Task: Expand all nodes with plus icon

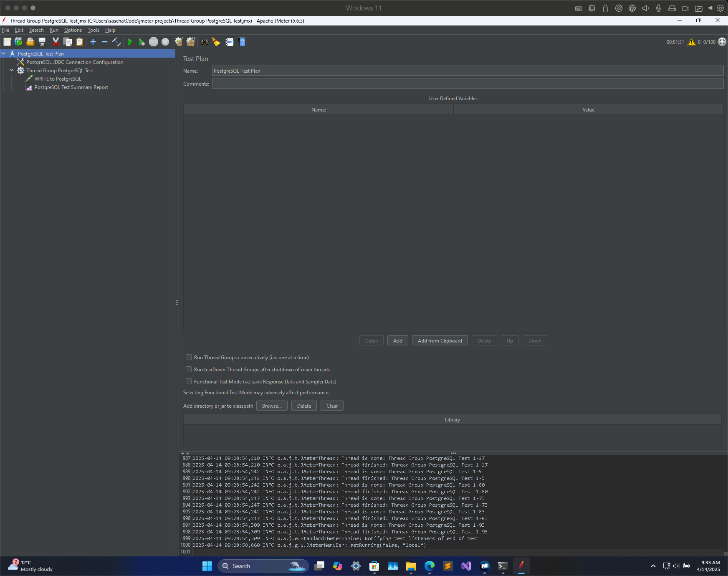Action: pos(93,42)
